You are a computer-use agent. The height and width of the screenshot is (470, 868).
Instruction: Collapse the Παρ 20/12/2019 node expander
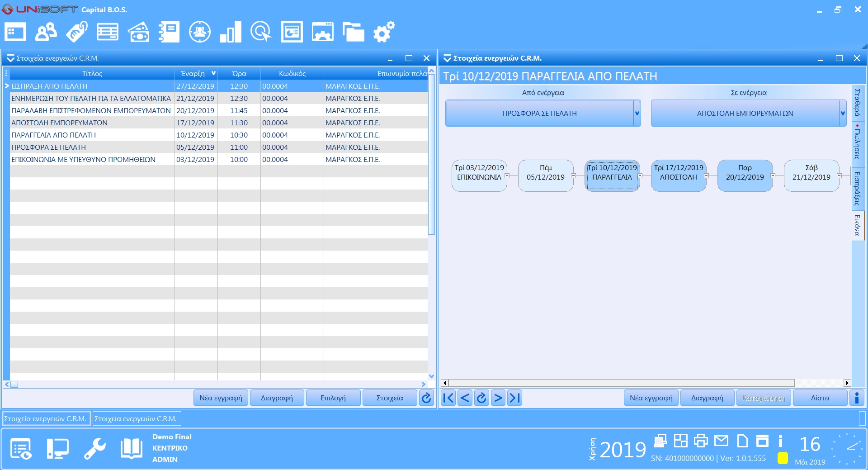[x=773, y=176]
